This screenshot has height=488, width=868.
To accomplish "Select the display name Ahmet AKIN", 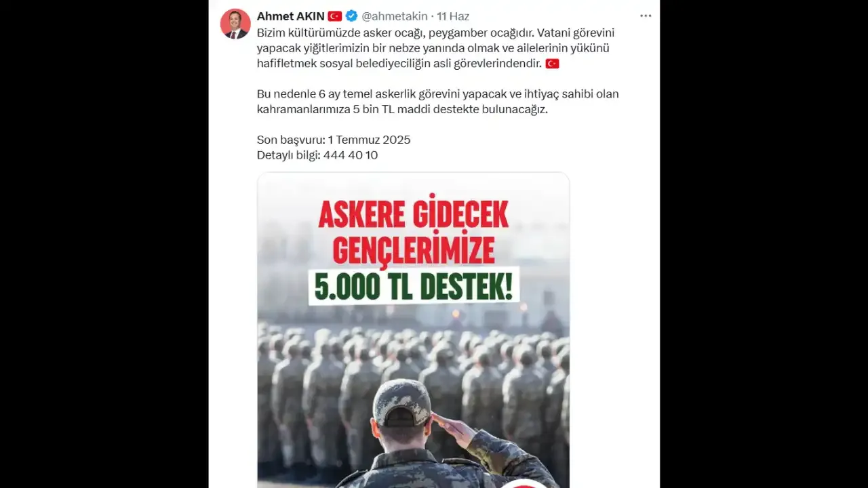I will [290, 16].
